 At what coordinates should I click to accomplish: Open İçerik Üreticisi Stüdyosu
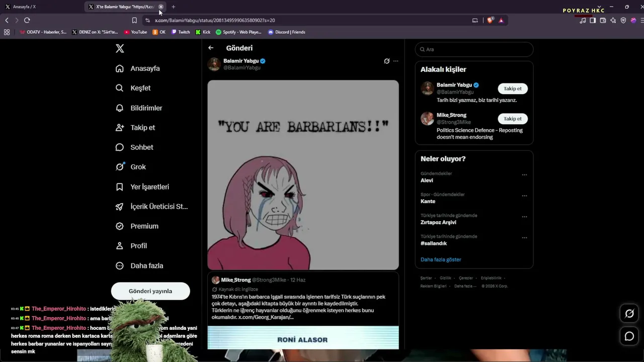[x=151, y=207]
